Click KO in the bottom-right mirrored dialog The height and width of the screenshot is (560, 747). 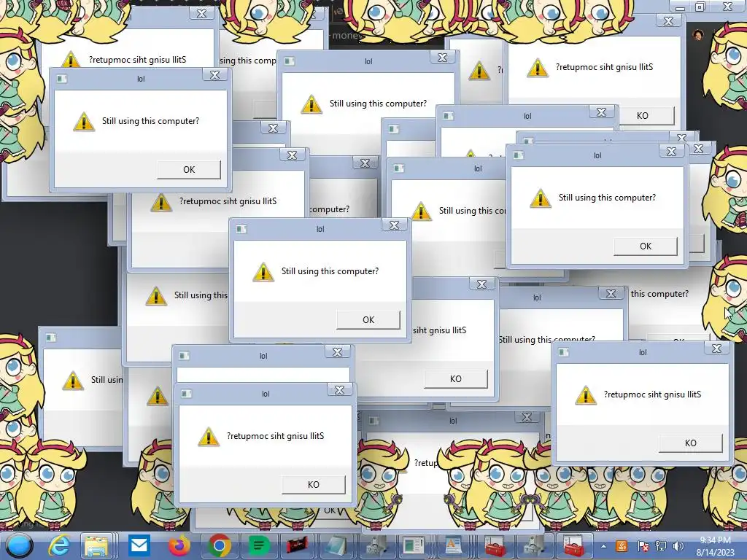690,443
